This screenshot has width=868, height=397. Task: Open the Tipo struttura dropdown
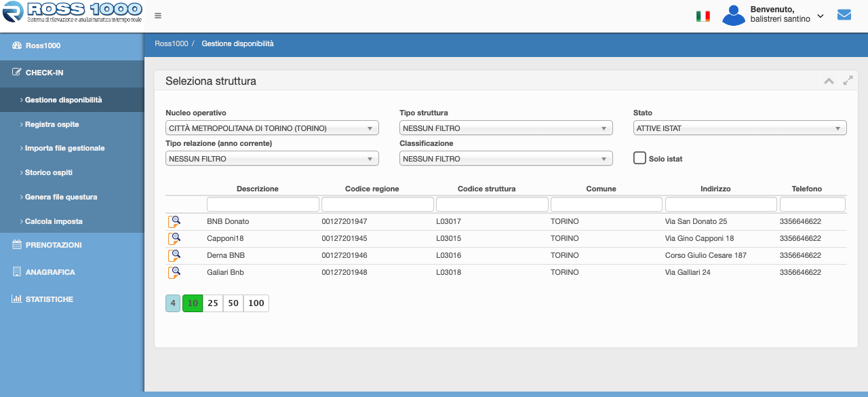coord(506,128)
